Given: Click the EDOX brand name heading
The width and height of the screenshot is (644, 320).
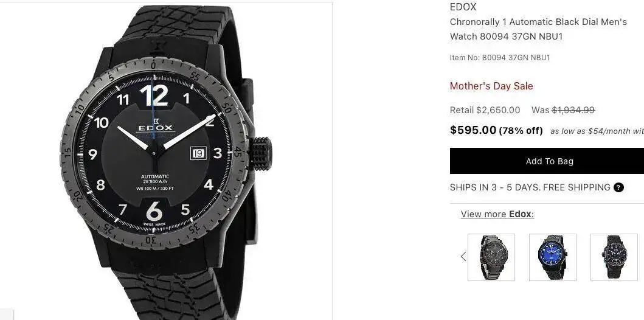Looking at the screenshot, I should [463, 7].
